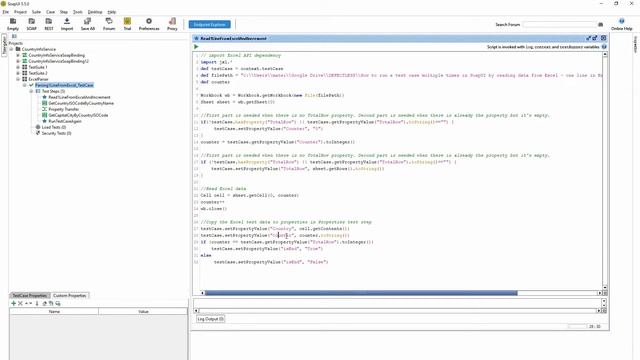This screenshot has width=640, height=360.
Task: Click the Trial toolbar icon
Action: pos(127,24)
